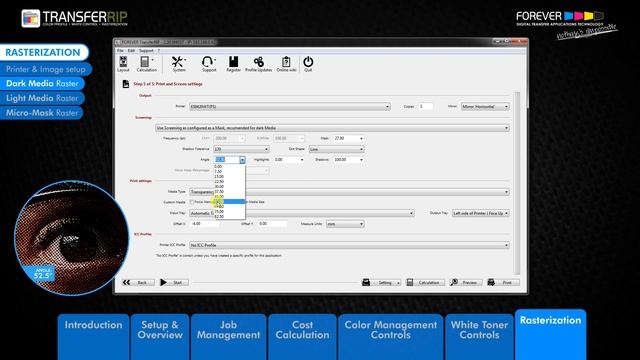Viewport: 640px width, 360px height.
Task: Click the Quit power icon
Action: pos(308,64)
